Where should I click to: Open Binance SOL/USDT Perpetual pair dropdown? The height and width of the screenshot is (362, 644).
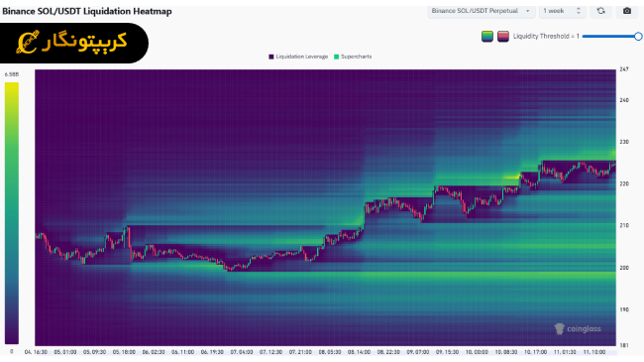click(x=482, y=11)
